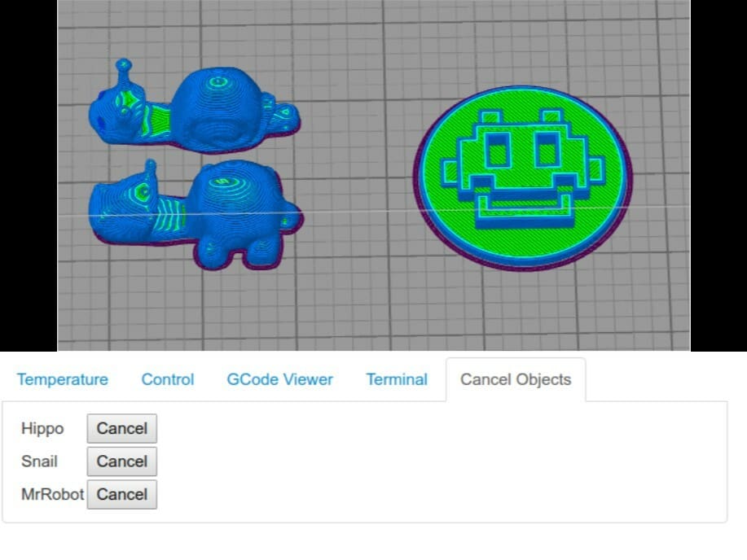747x560 pixels.
Task: Open the Temperature tab
Action: [63, 379]
